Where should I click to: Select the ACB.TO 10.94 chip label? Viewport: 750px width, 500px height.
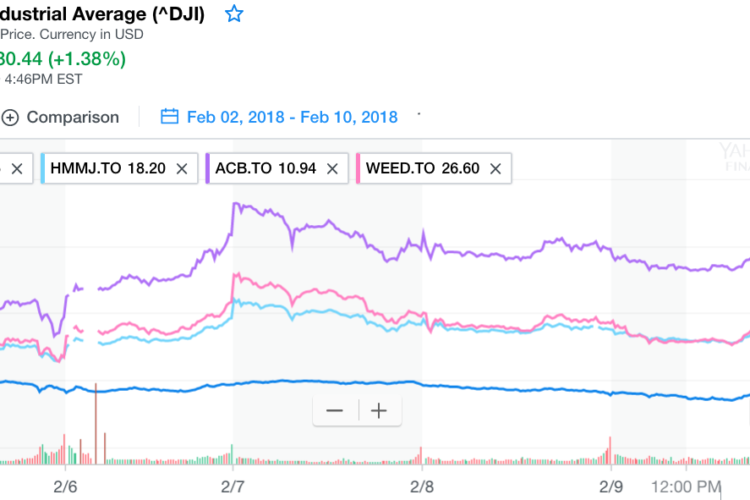262,169
